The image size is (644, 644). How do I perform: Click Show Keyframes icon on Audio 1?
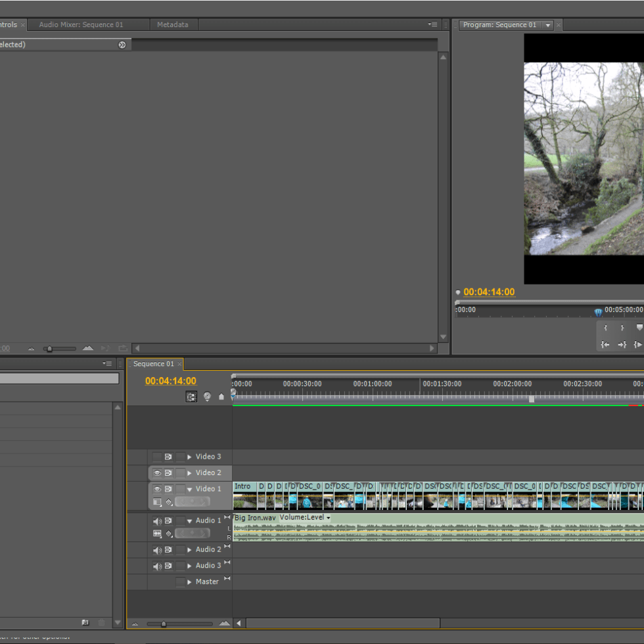(169, 534)
